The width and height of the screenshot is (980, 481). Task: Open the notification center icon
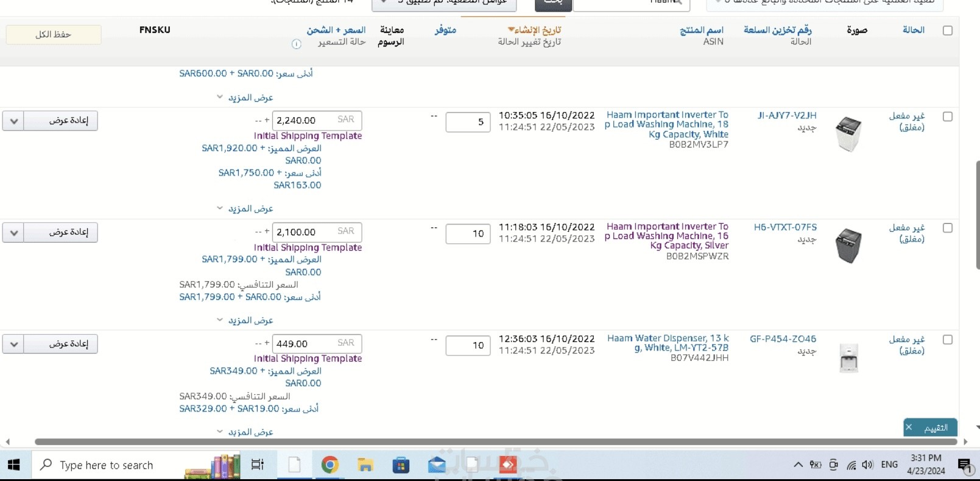(965, 466)
